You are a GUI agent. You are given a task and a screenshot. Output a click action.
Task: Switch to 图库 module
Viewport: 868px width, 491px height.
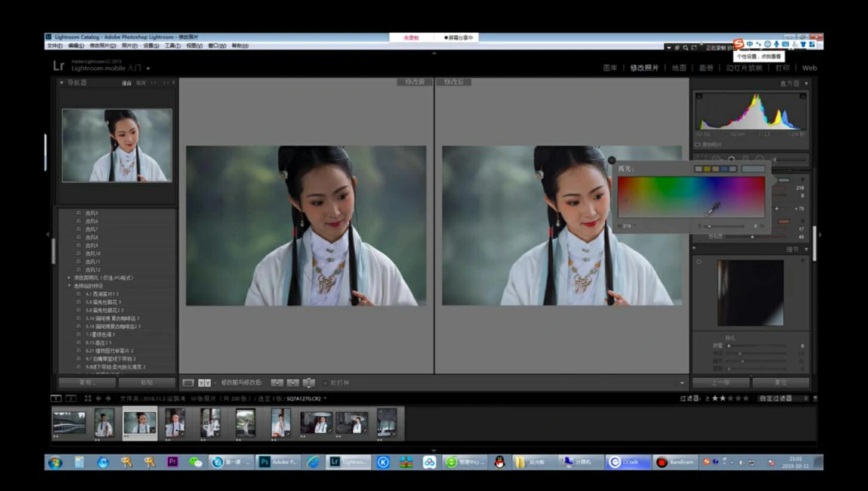click(x=610, y=68)
